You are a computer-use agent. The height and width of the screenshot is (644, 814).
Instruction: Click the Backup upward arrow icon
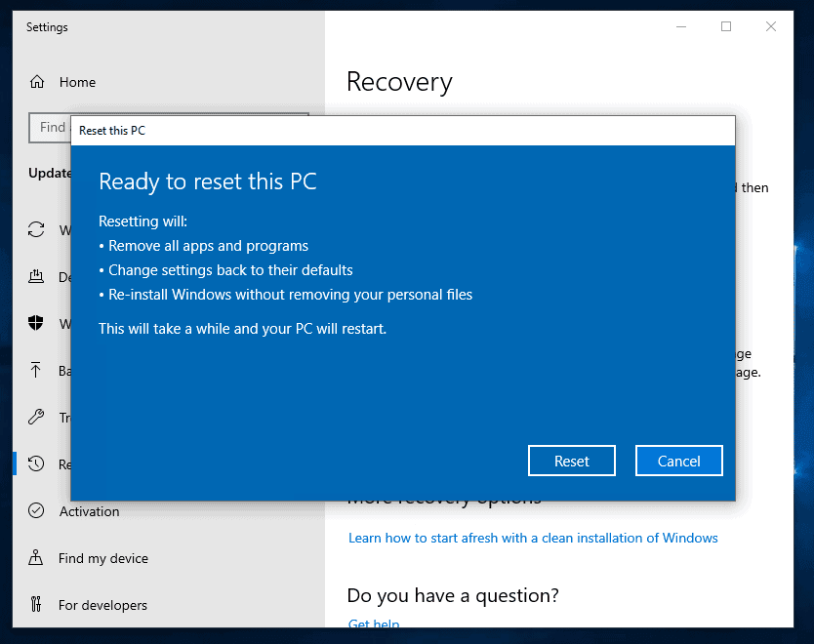[35, 370]
